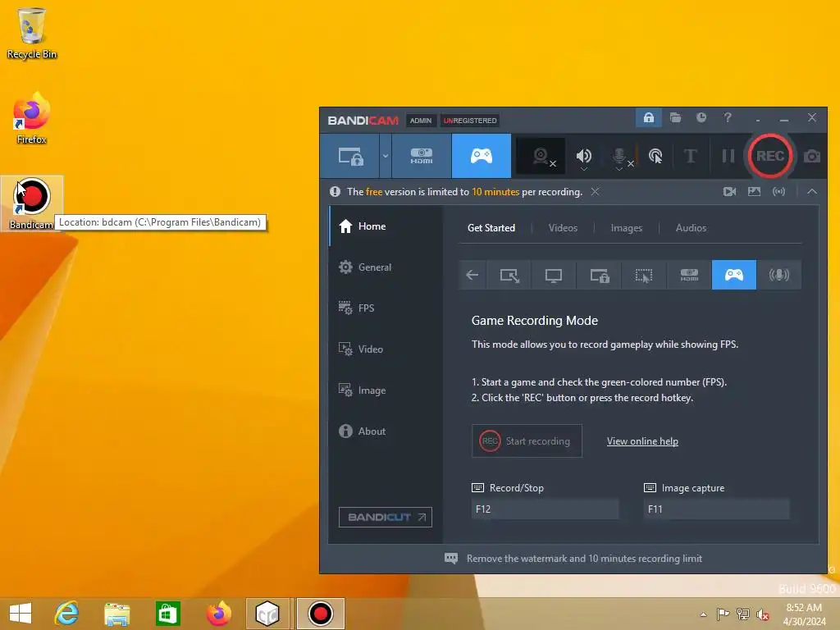Collapse the panel with up chevron
The height and width of the screenshot is (630, 840).
(812, 192)
